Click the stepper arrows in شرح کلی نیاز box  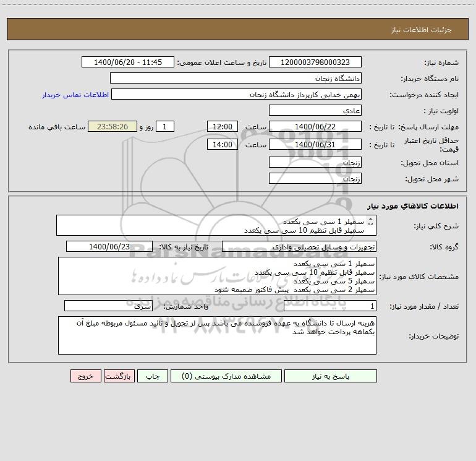[x=370, y=222]
